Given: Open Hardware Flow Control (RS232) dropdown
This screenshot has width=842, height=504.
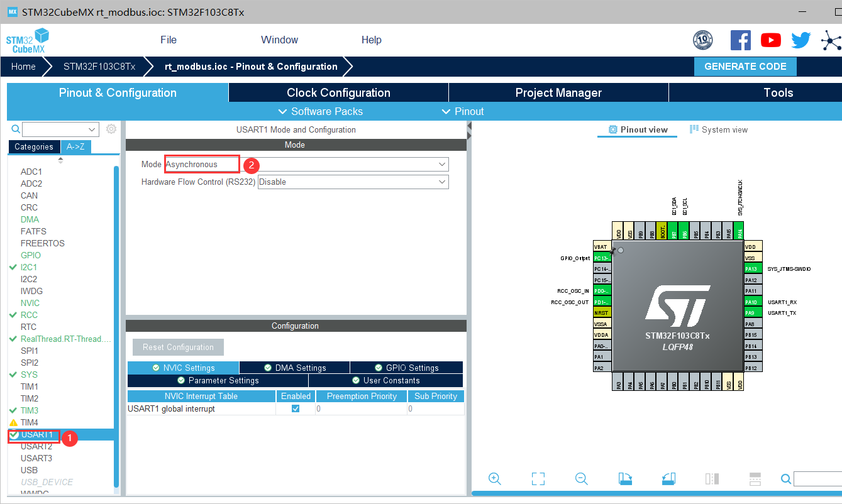Looking at the screenshot, I should 353,182.
